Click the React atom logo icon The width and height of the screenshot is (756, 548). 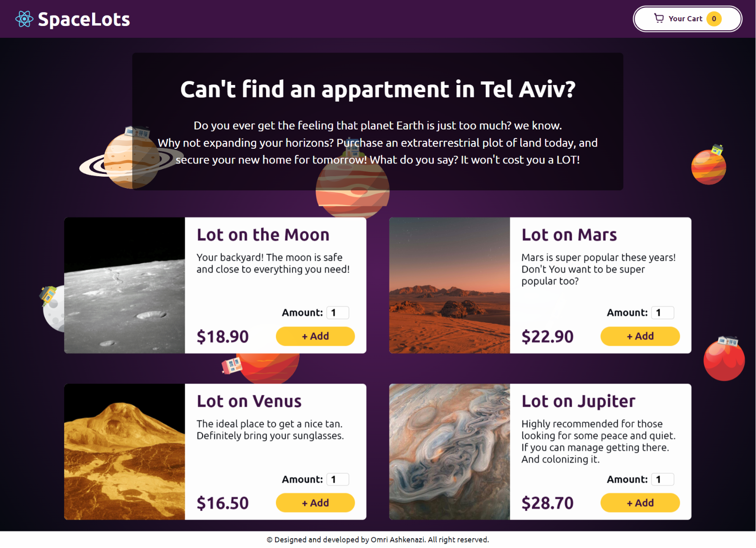tap(24, 19)
